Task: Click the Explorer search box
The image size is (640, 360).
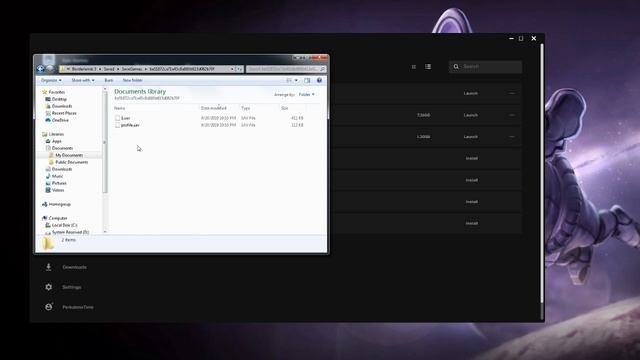Action: tap(286, 69)
